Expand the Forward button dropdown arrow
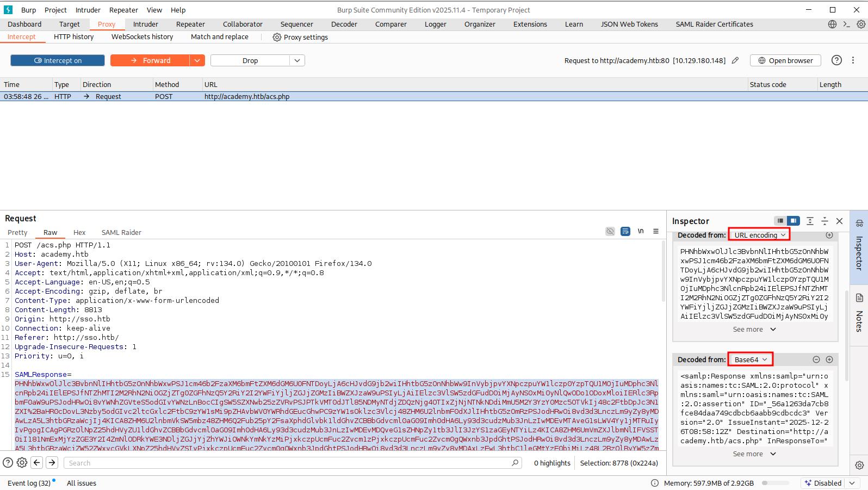Image resolution: width=868 pixels, height=490 pixels. pyautogui.click(x=197, y=60)
